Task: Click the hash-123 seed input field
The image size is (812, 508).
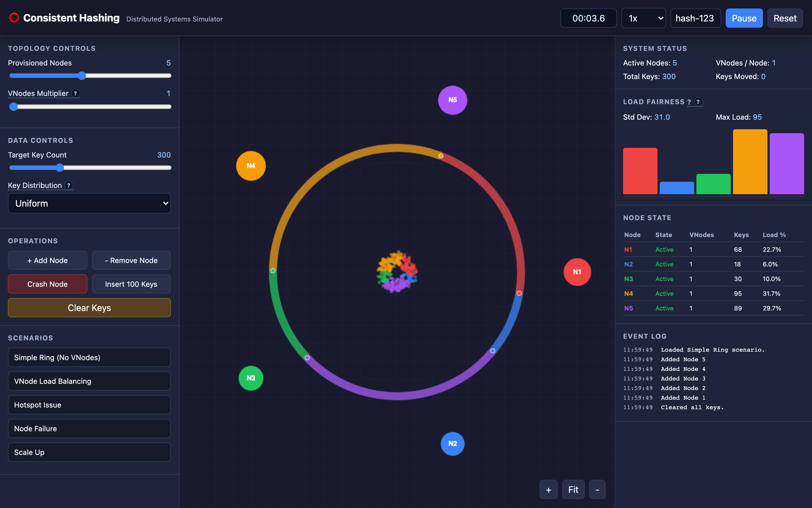Action: (x=695, y=18)
